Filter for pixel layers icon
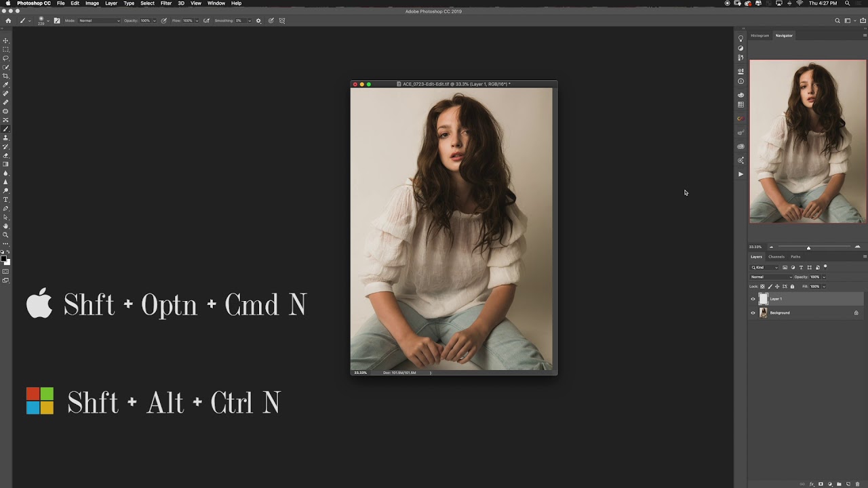The image size is (868, 488). coord(785,268)
